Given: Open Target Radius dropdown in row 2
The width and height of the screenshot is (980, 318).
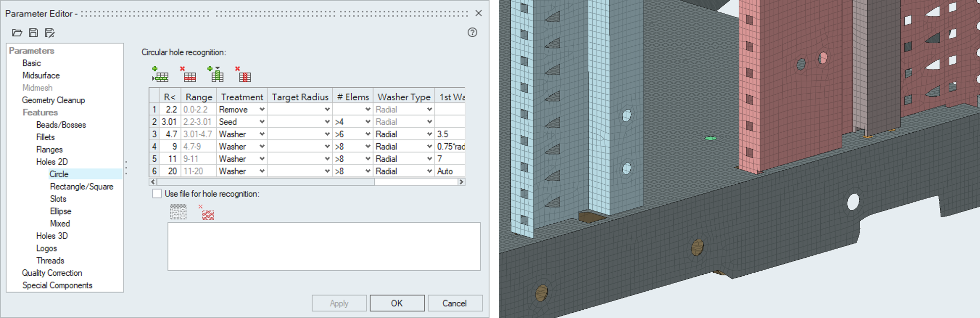Looking at the screenshot, I should [327, 122].
